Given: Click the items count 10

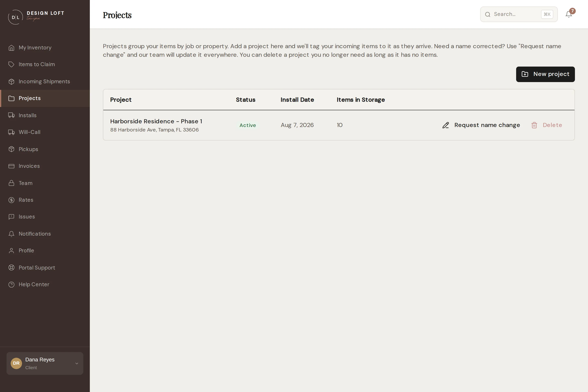Looking at the screenshot, I should coord(340,125).
